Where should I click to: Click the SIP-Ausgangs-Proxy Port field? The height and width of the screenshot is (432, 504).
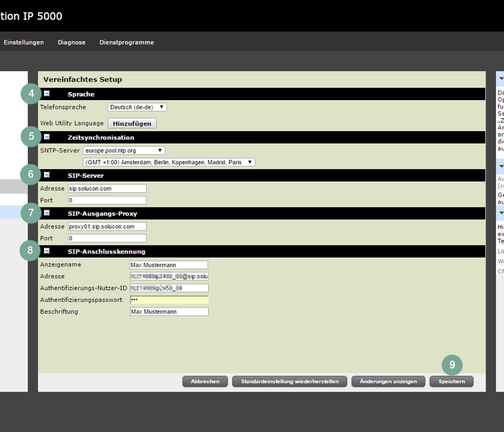click(x=107, y=238)
